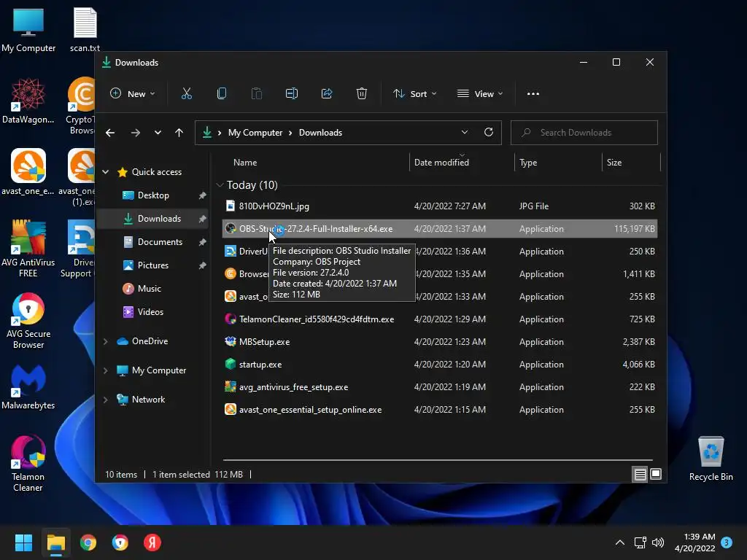Viewport: 747px width, 560px height.
Task: Expand the OneDrive tree node
Action: [105, 341]
